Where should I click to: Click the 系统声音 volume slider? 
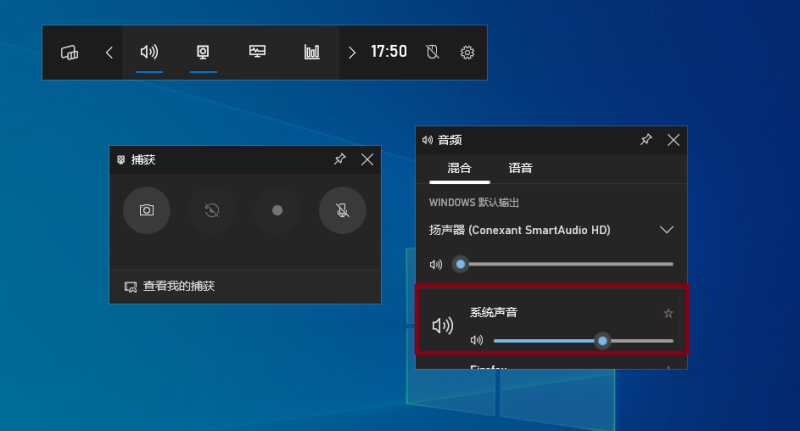click(584, 341)
